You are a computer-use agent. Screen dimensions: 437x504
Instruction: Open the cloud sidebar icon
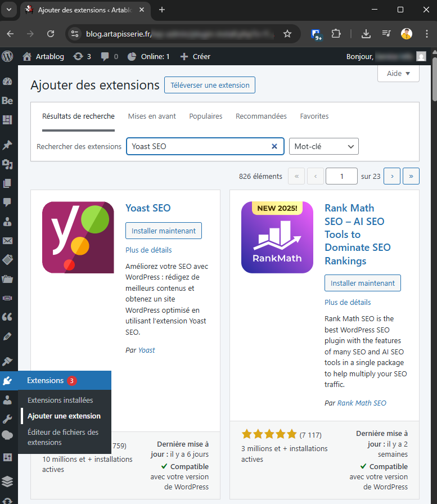coord(7,435)
